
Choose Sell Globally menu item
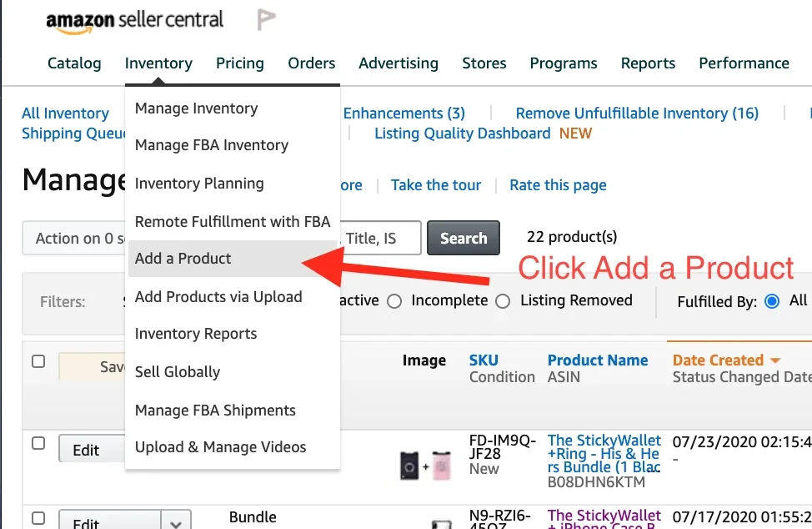pos(233,372)
